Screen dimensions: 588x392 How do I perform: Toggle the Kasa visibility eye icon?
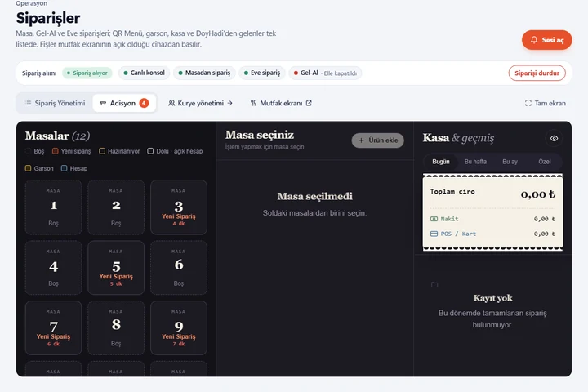[x=554, y=138]
